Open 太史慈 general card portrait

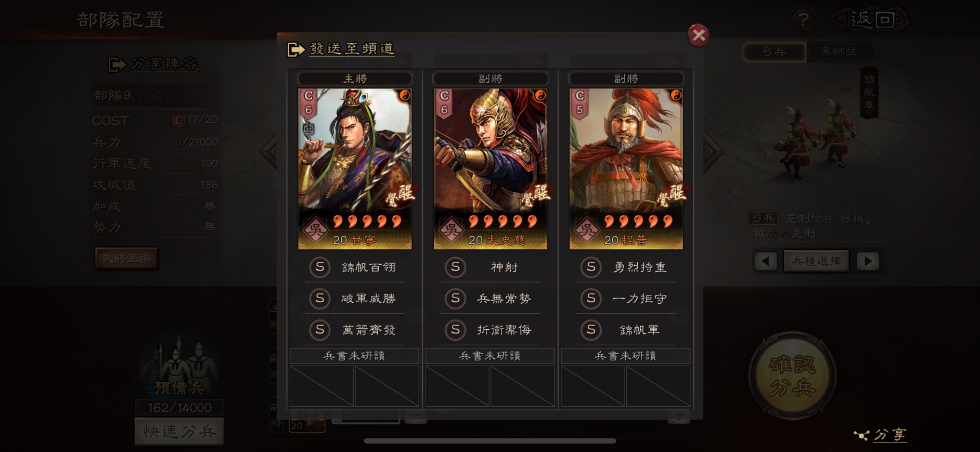(x=491, y=169)
